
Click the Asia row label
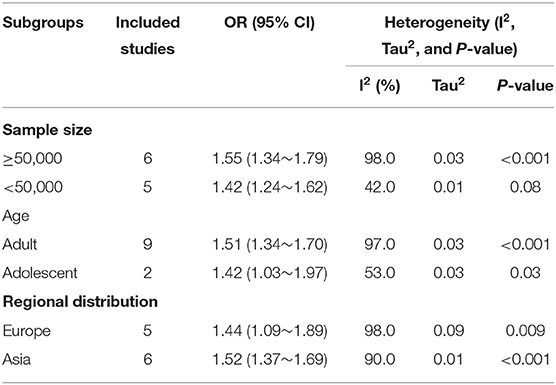coord(17,359)
